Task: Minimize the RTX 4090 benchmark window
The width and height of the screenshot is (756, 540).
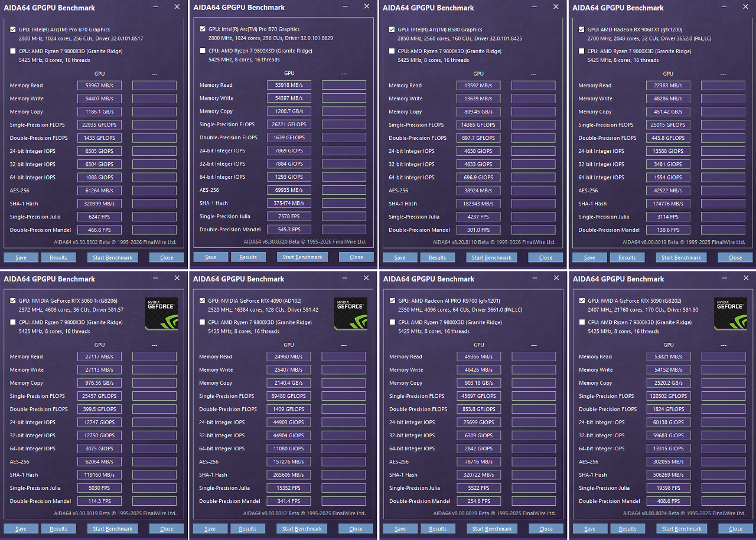Action: [344, 278]
